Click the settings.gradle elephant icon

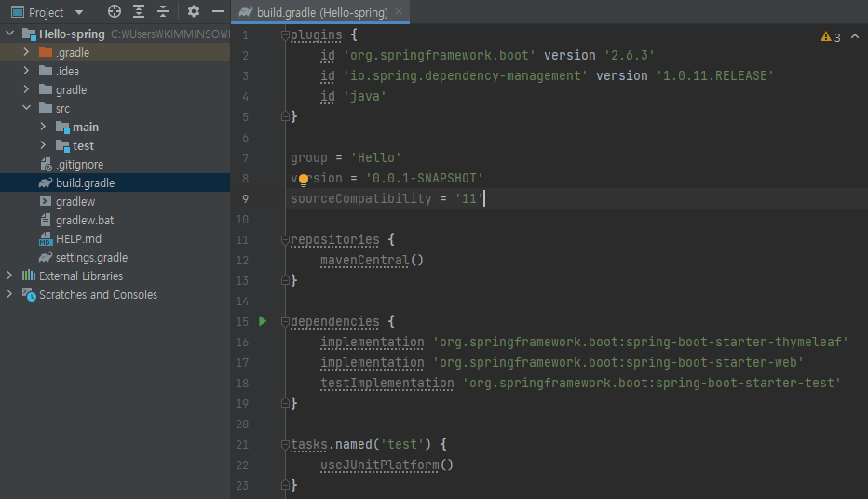coord(46,257)
